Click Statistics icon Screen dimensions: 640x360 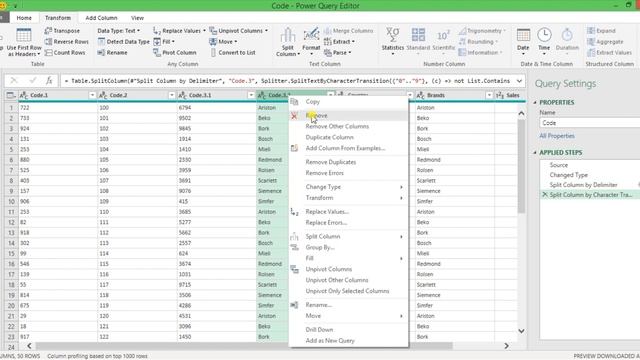(393, 36)
